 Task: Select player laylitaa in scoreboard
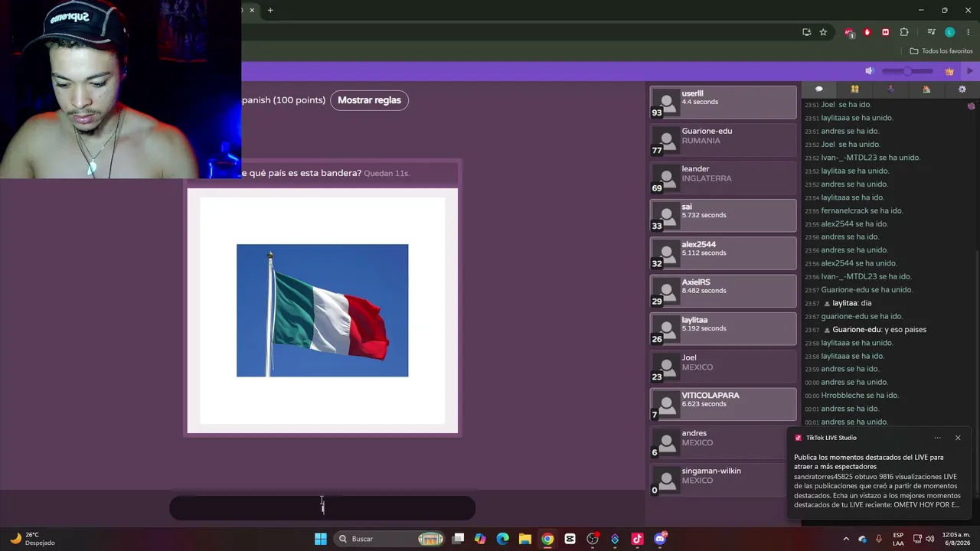[x=723, y=329]
